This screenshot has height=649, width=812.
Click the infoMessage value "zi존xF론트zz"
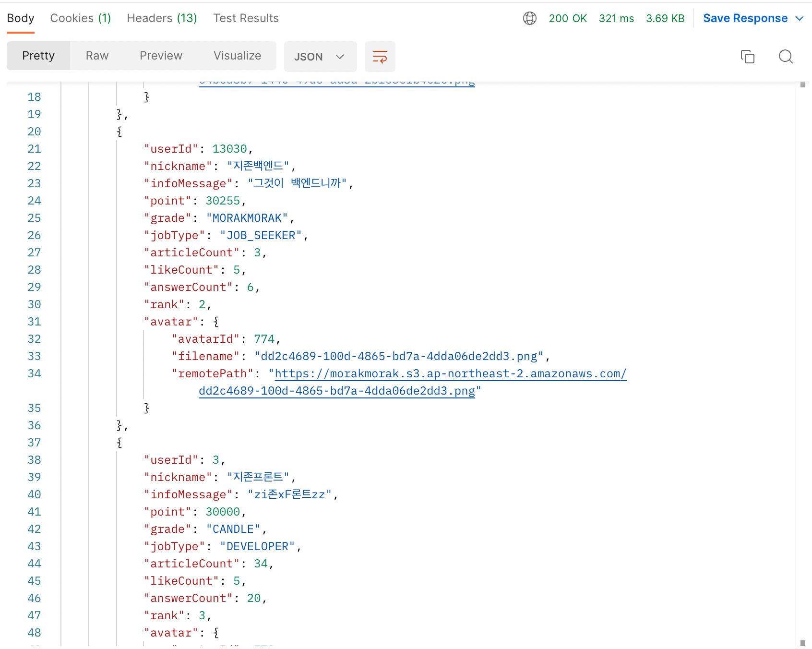pos(289,494)
